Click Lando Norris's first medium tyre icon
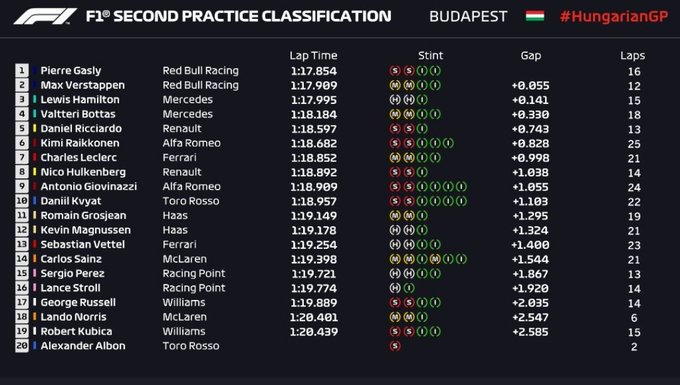The image size is (680, 385). coord(395,317)
